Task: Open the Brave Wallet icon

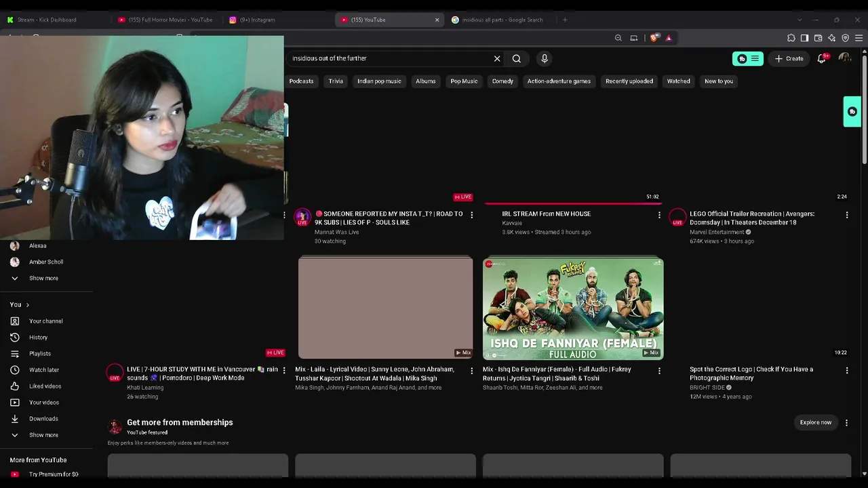Action: click(818, 38)
